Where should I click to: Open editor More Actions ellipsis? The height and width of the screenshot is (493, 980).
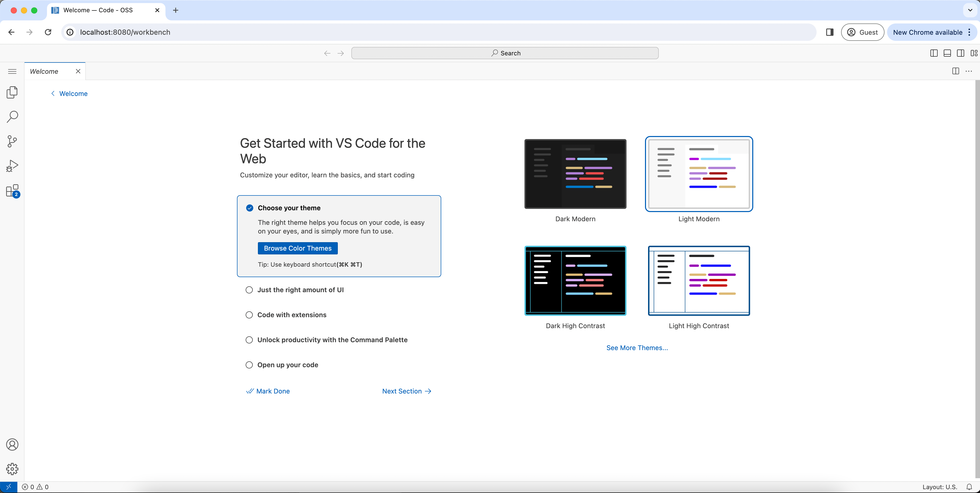[x=969, y=71]
